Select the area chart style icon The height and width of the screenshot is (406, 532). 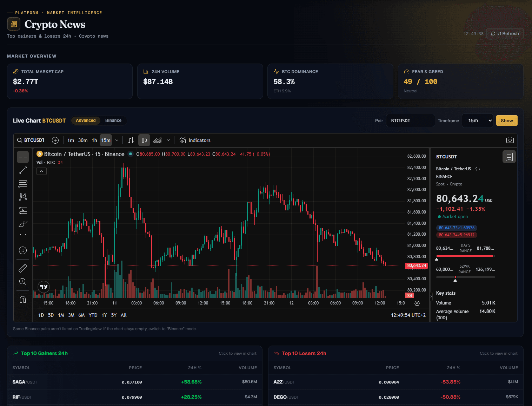click(x=158, y=140)
